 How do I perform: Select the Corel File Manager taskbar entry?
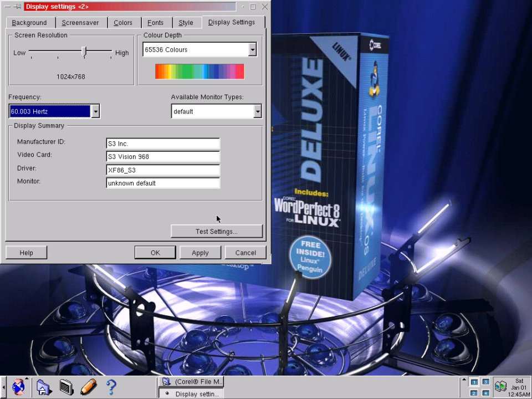point(191,382)
